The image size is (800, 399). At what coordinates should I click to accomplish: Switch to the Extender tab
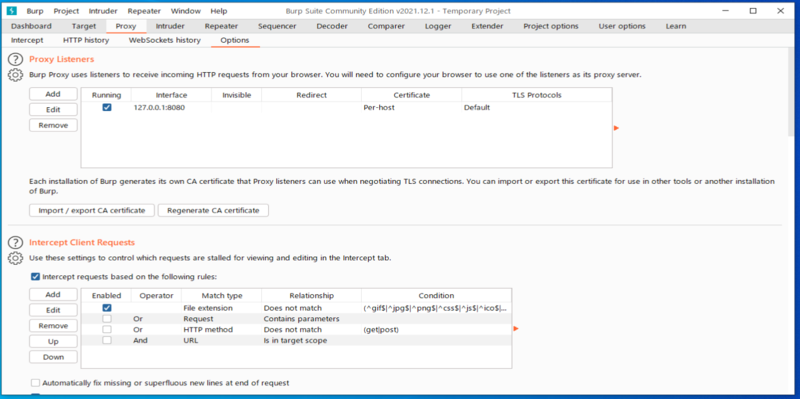[487, 26]
